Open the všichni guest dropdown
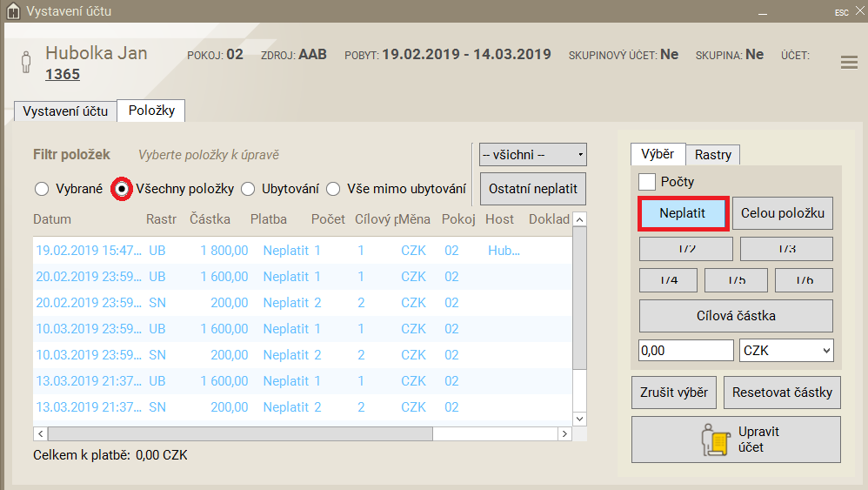Viewport: 868px width, 490px height. [533, 155]
